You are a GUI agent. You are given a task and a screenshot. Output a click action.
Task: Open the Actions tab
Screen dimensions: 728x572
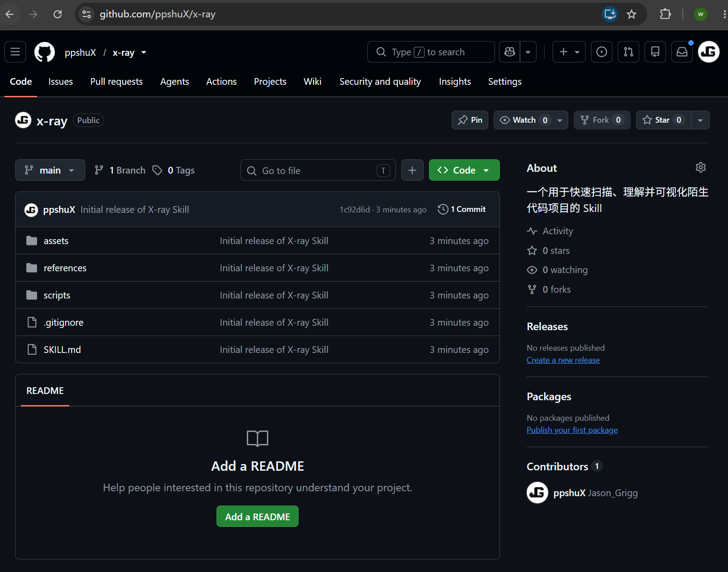pyautogui.click(x=221, y=82)
